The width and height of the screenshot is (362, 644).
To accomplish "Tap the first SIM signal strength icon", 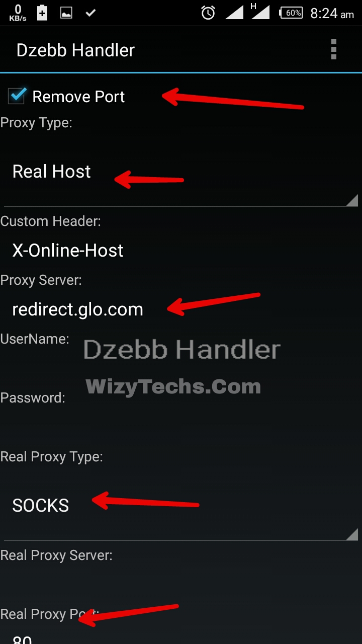I will click(234, 13).
